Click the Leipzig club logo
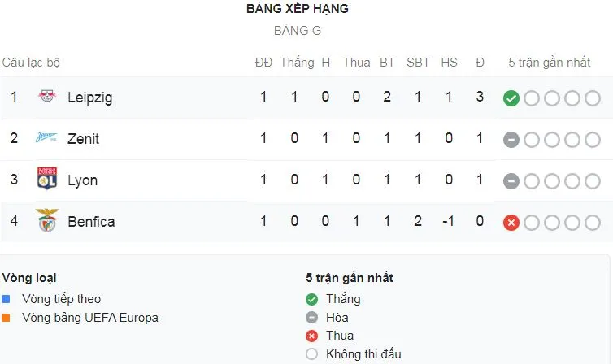 [x=47, y=97]
